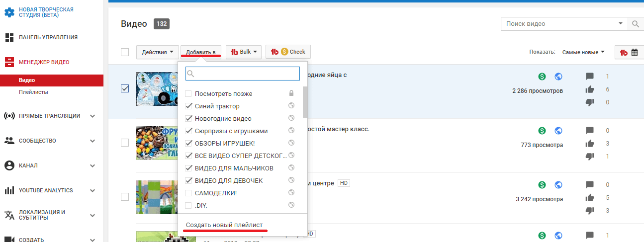Viewport: 644px width, 242px height.
Task: Click the playlist list scrollbar
Action: click(x=305, y=102)
